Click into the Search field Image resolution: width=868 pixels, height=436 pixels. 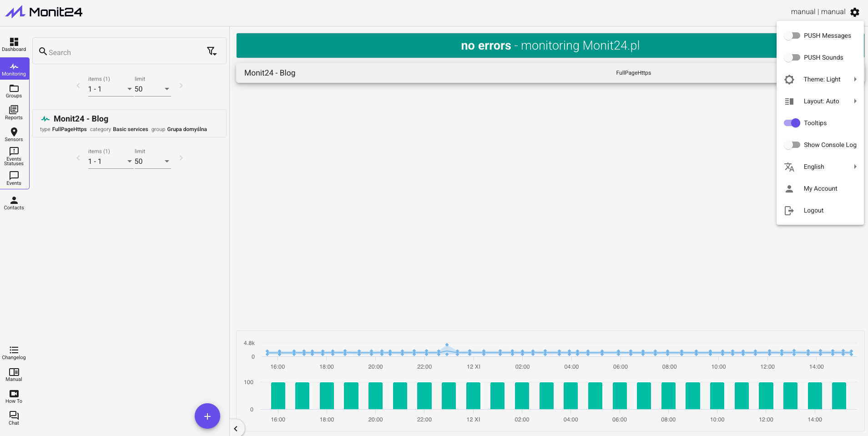click(x=123, y=52)
